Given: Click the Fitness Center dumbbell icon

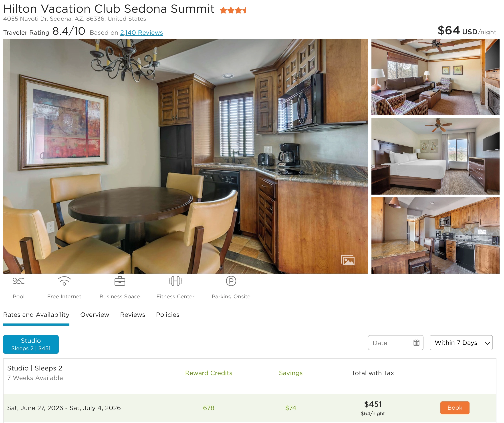Looking at the screenshot, I should tap(175, 281).
